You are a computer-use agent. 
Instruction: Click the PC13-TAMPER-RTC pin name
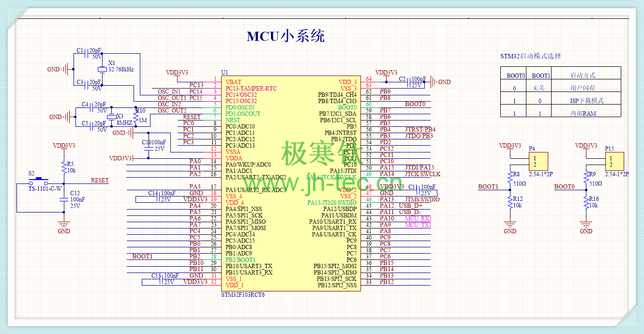(251, 88)
